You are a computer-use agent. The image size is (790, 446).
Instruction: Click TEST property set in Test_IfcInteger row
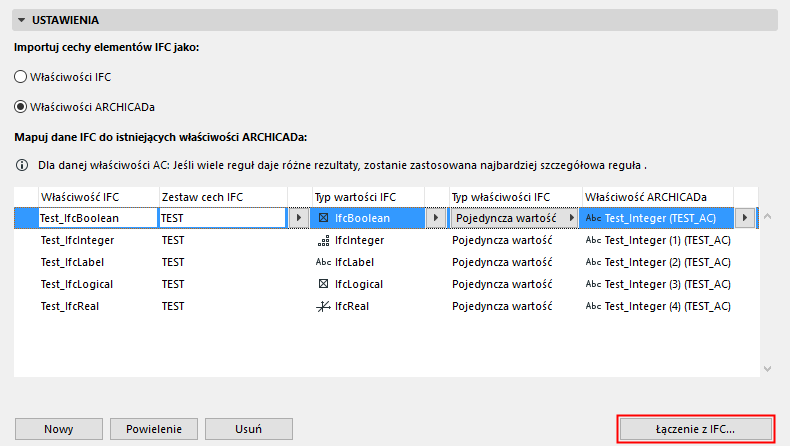[x=173, y=240]
